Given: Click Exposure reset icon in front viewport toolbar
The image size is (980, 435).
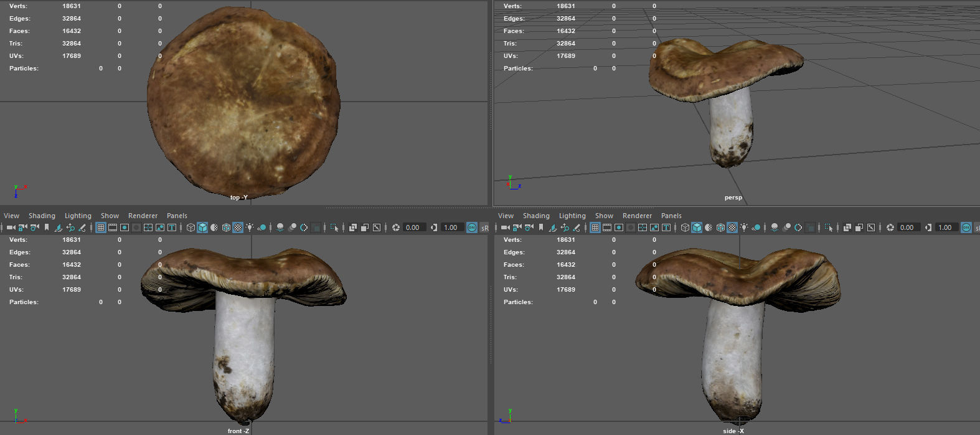Looking at the screenshot, I should point(396,227).
